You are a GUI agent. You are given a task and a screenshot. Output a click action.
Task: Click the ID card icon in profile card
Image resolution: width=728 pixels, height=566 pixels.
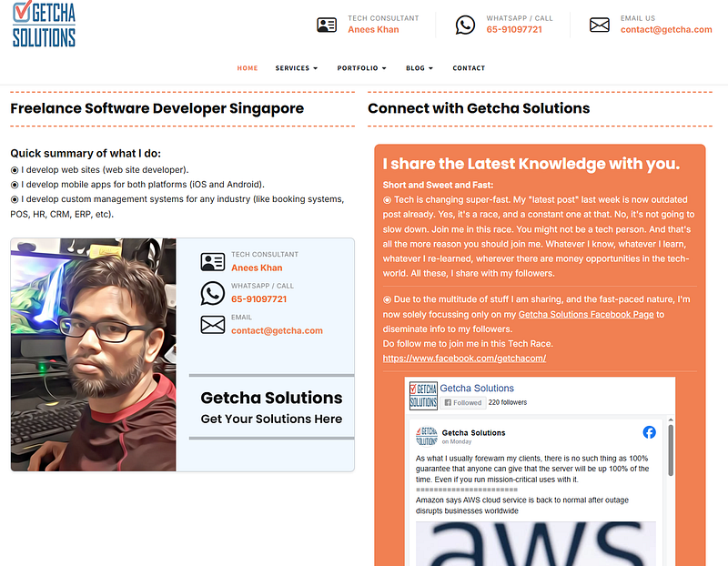coord(212,262)
